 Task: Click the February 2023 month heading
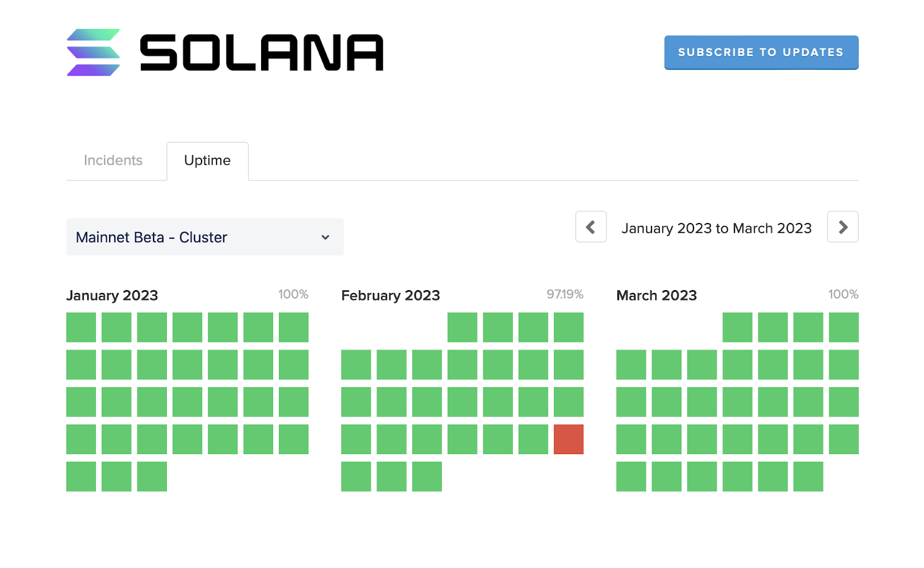pos(390,295)
